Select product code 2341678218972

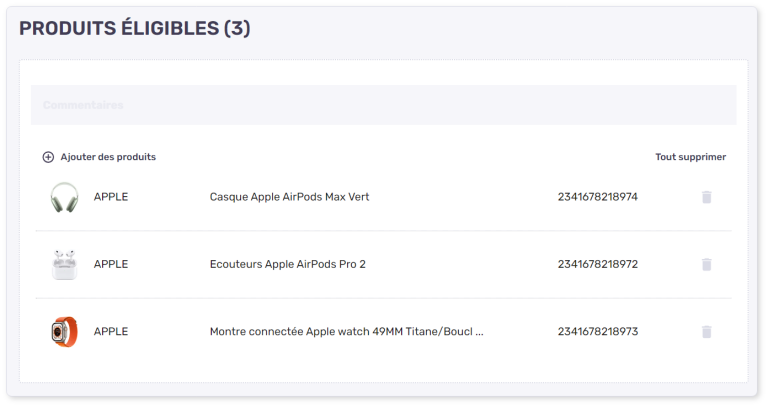(x=597, y=264)
